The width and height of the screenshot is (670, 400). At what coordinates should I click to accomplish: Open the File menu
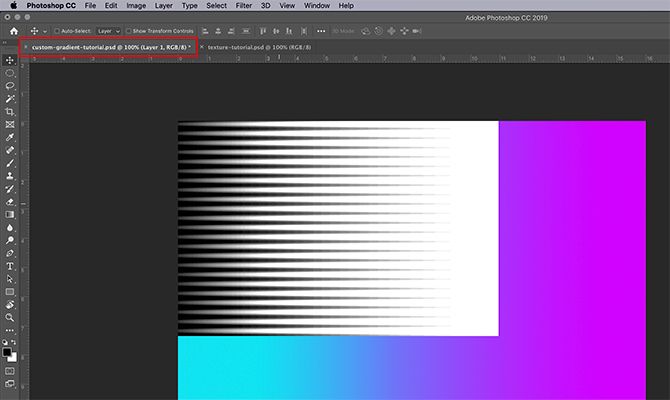click(x=90, y=6)
